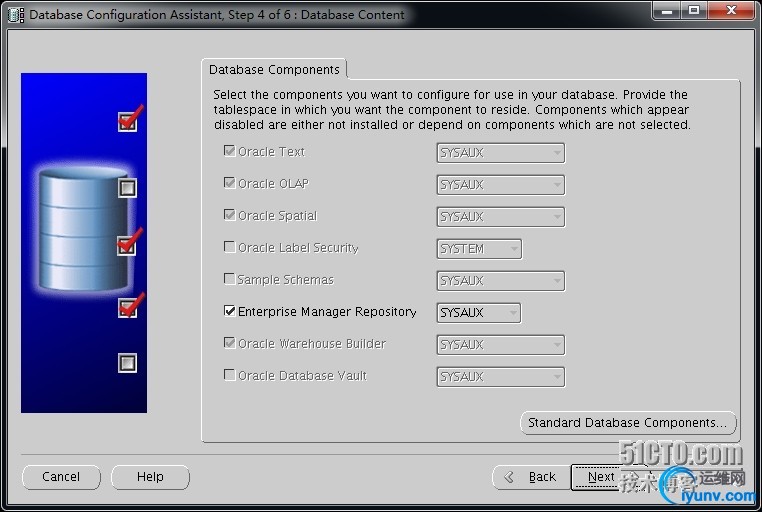Uncheck Enterprise Manager Repository
762x512 pixels.
(229, 311)
